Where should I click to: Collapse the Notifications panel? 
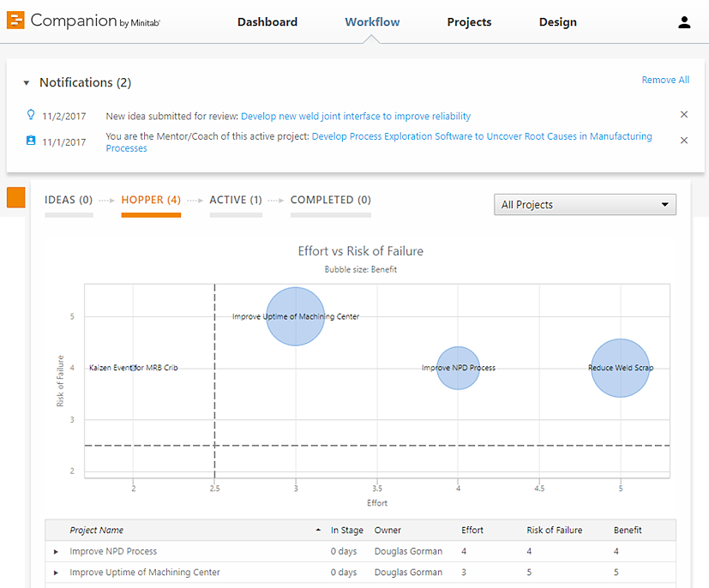pyautogui.click(x=27, y=83)
